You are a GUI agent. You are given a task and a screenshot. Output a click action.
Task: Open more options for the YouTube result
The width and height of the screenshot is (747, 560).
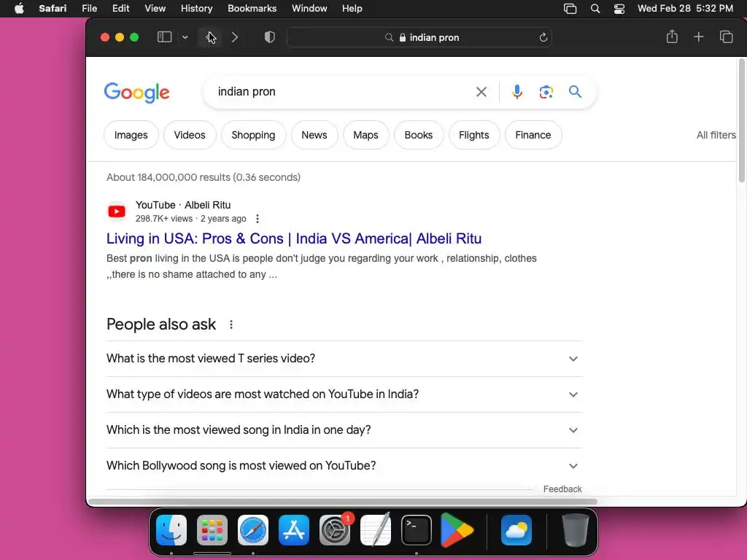click(x=258, y=219)
